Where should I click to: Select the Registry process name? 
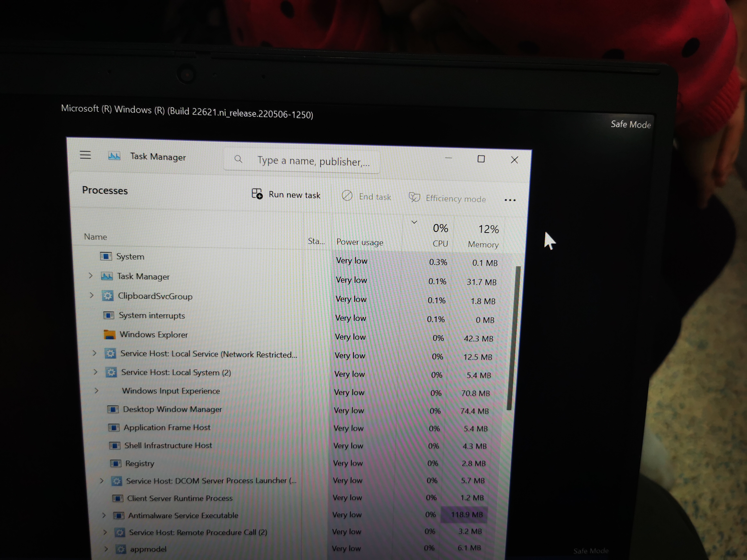[x=140, y=463]
